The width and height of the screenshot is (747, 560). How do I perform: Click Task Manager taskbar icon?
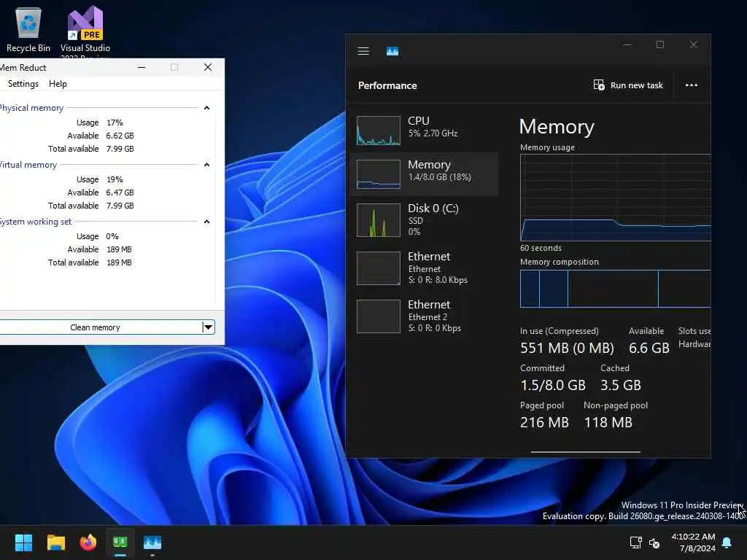[x=152, y=542]
